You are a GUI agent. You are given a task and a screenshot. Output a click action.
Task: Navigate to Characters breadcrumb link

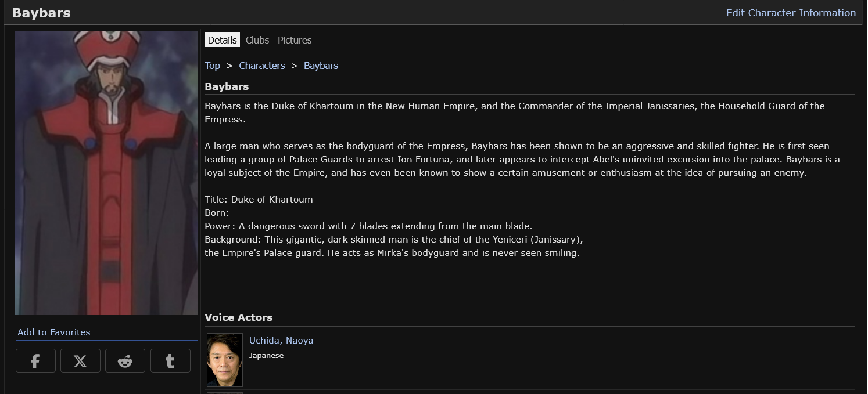[262, 66]
